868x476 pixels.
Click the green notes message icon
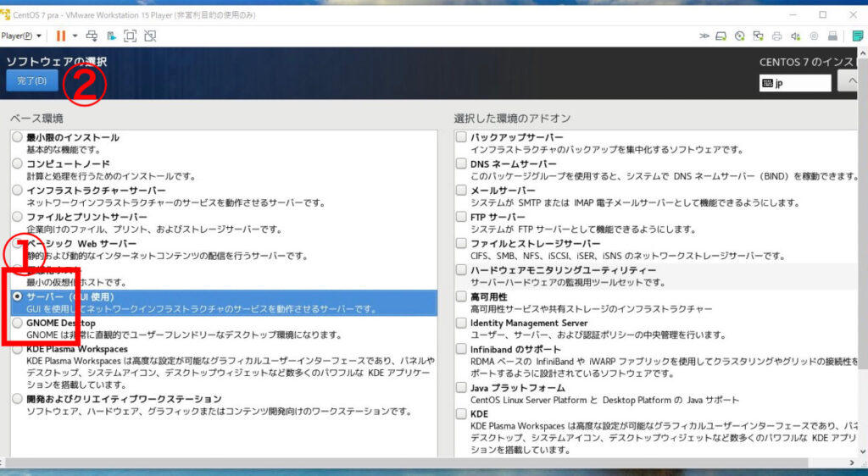(858, 36)
